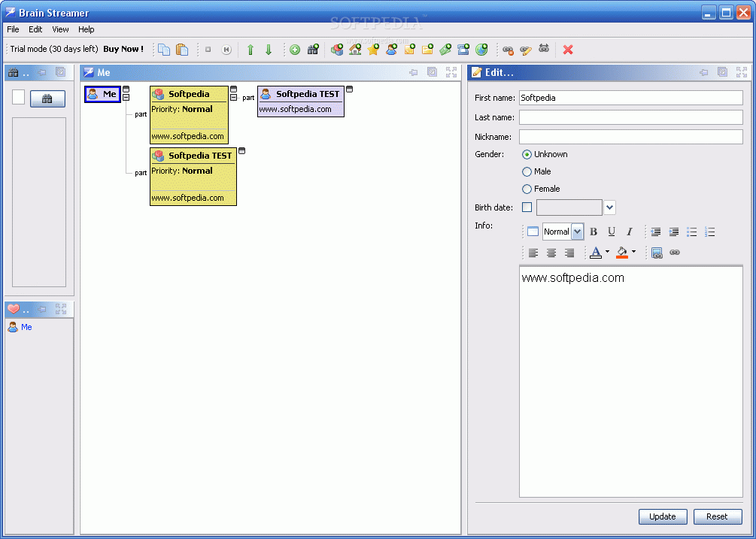
Task: Toggle Italic in the Info editor
Action: 629,232
